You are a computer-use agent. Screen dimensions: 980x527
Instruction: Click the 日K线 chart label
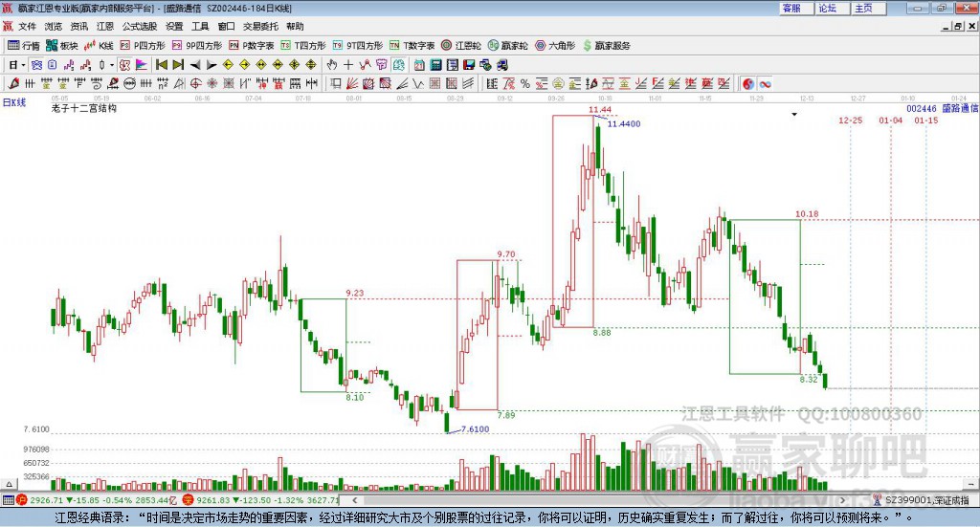coord(14,102)
